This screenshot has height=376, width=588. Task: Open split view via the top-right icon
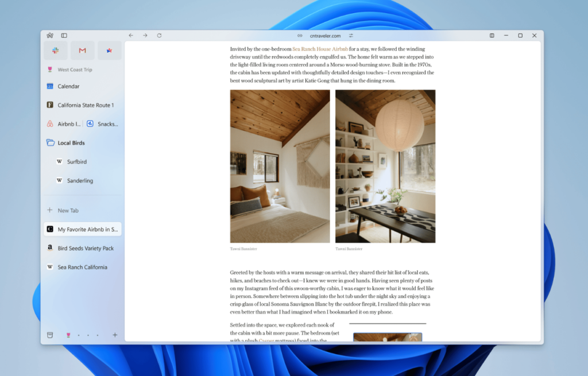click(x=492, y=35)
